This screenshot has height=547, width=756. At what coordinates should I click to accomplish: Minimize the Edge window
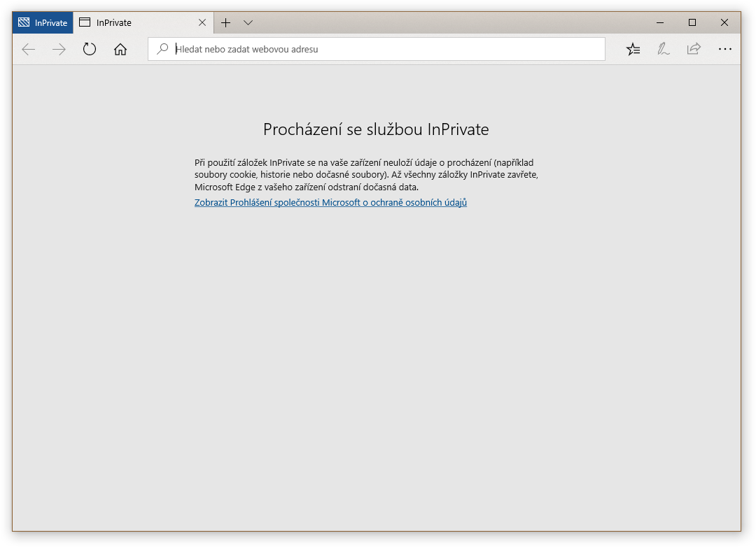(x=660, y=22)
